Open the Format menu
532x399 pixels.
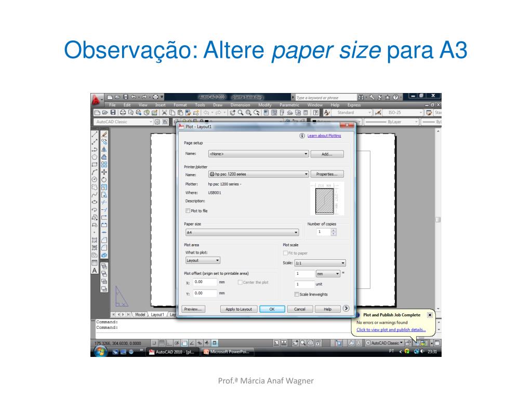click(180, 105)
